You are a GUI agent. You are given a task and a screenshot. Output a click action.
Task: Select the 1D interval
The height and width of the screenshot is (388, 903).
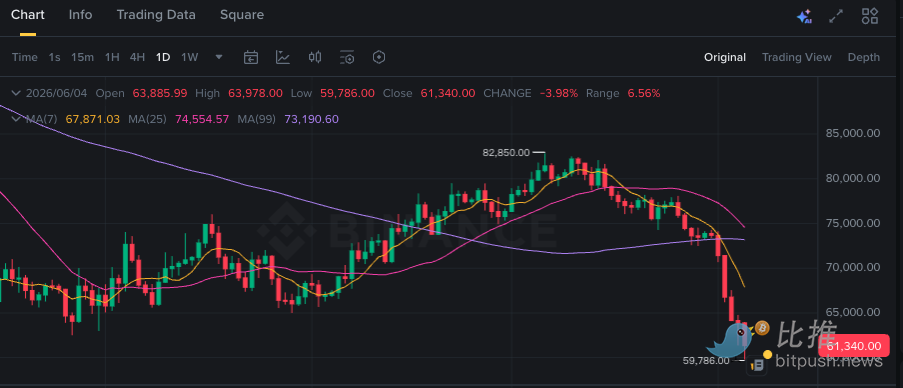coord(163,57)
